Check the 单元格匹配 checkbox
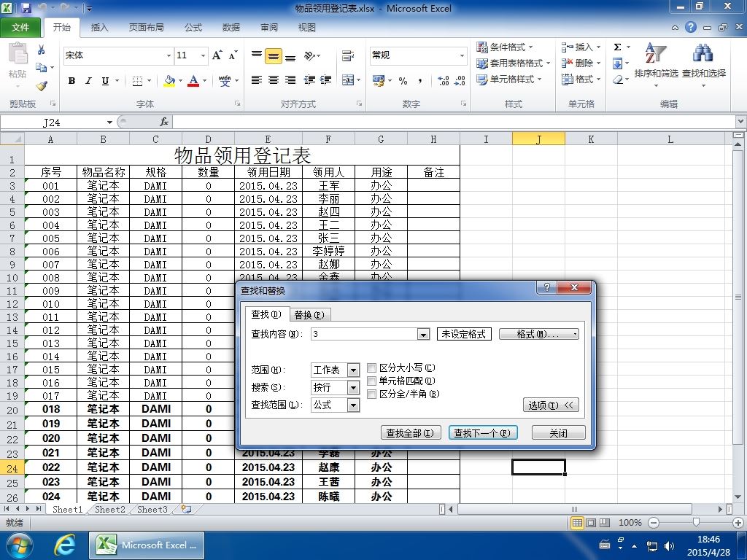Viewport: 747px width, 560px height. click(371, 381)
